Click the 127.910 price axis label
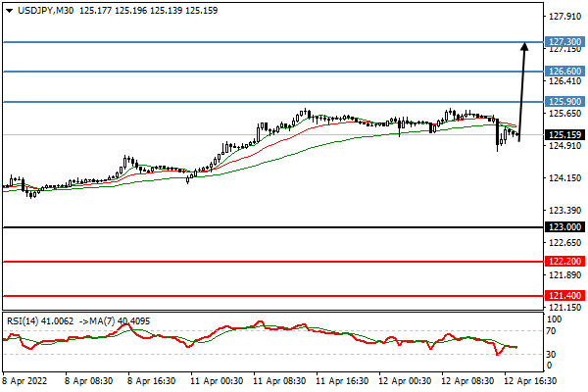 tap(564, 17)
